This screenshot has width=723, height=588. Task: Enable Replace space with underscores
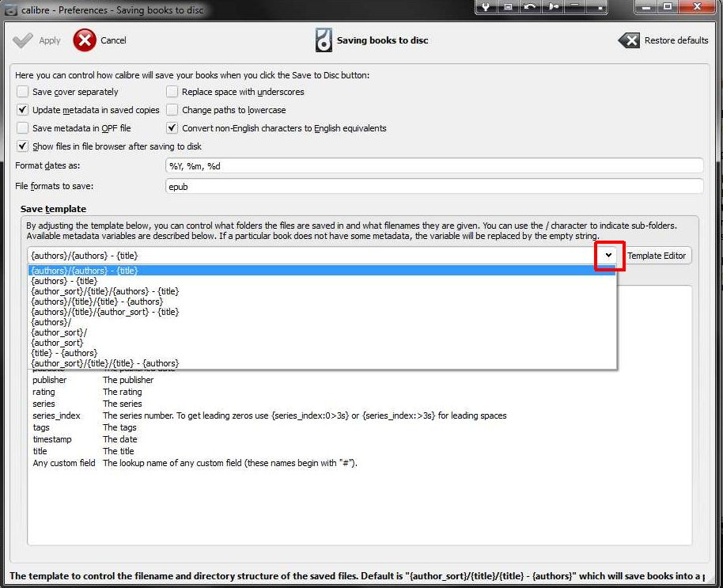click(x=172, y=92)
